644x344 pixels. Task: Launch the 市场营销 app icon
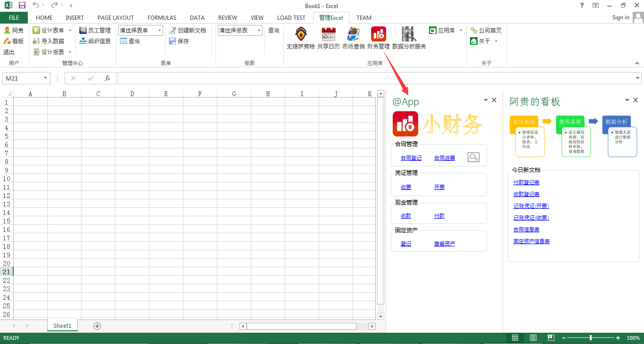(353, 38)
